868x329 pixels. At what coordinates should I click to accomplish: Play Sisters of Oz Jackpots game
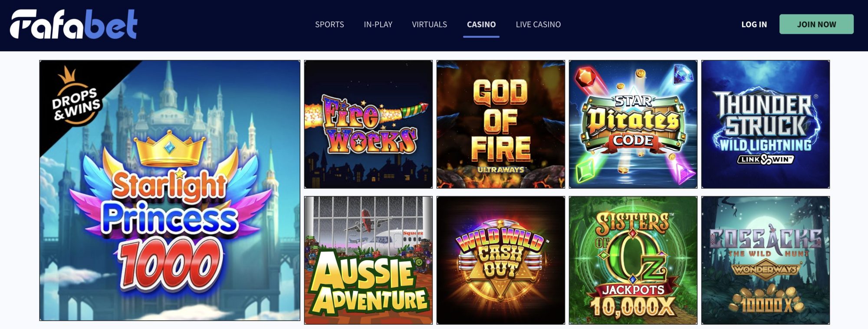click(x=633, y=260)
